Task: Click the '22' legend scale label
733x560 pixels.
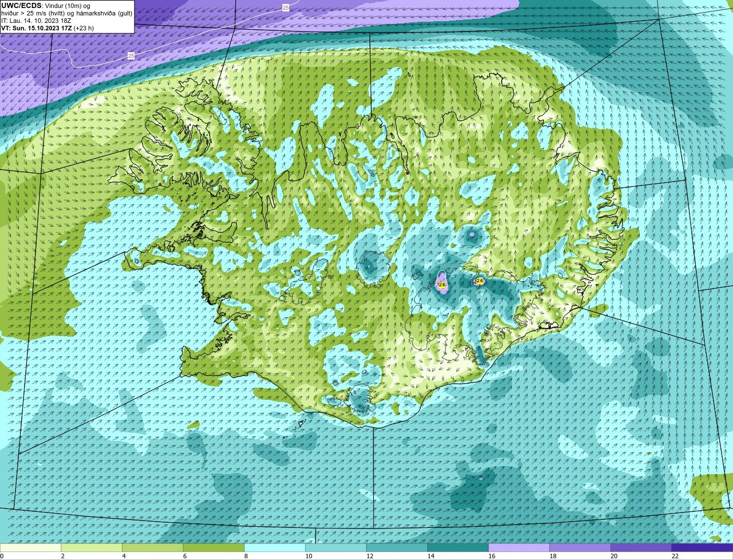Action: 675,556
